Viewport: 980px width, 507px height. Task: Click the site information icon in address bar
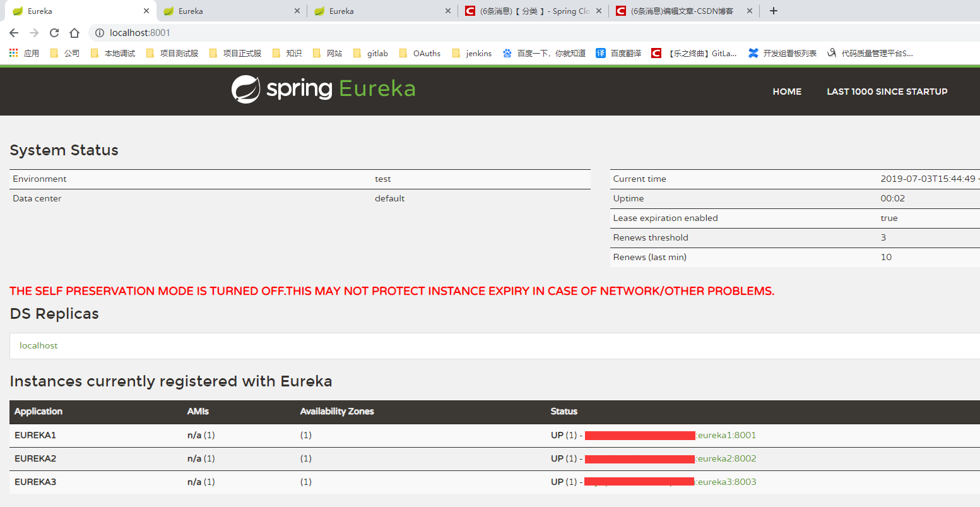point(99,33)
